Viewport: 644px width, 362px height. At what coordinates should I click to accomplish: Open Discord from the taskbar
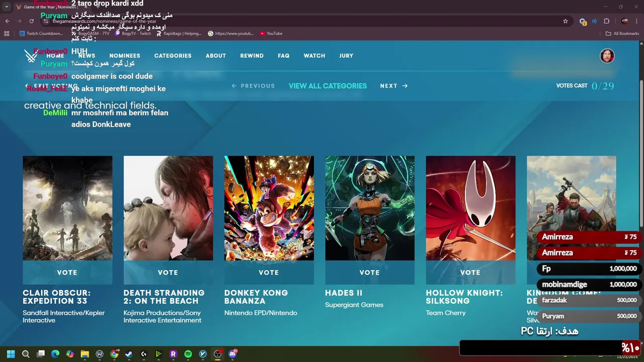coord(232,354)
